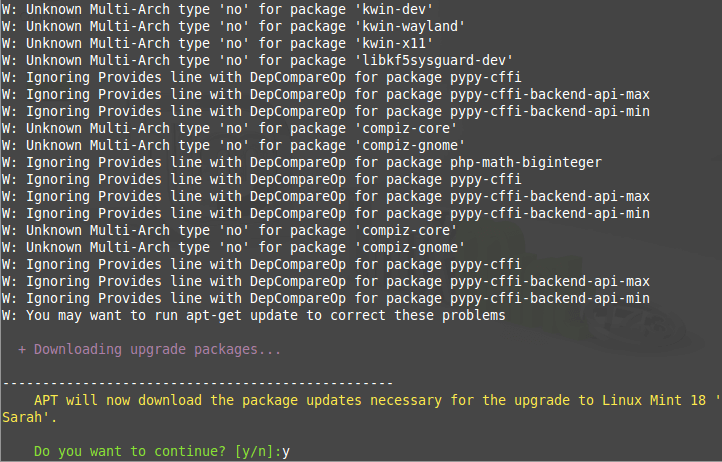Click the typed 'y' answer at the prompt
This screenshot has width=722, height=462.
pyautogui.click(x=285, y=451)
